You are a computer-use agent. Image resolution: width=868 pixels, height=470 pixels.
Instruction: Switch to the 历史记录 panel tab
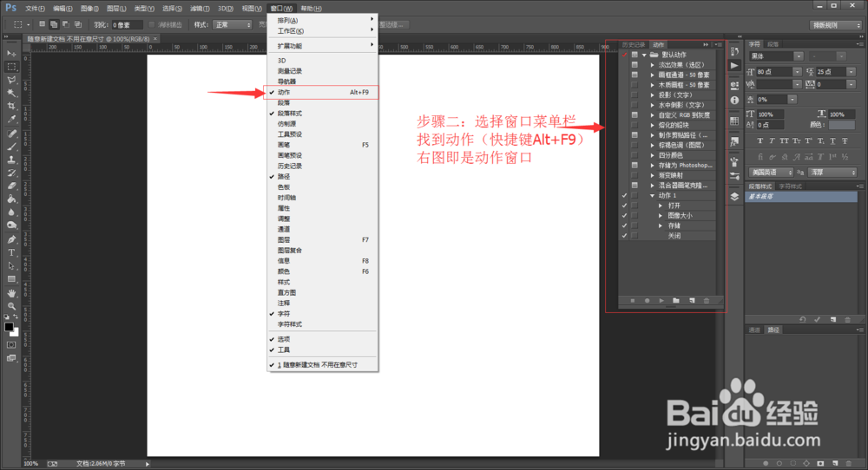pyautogui.click(x=634, y=45)
